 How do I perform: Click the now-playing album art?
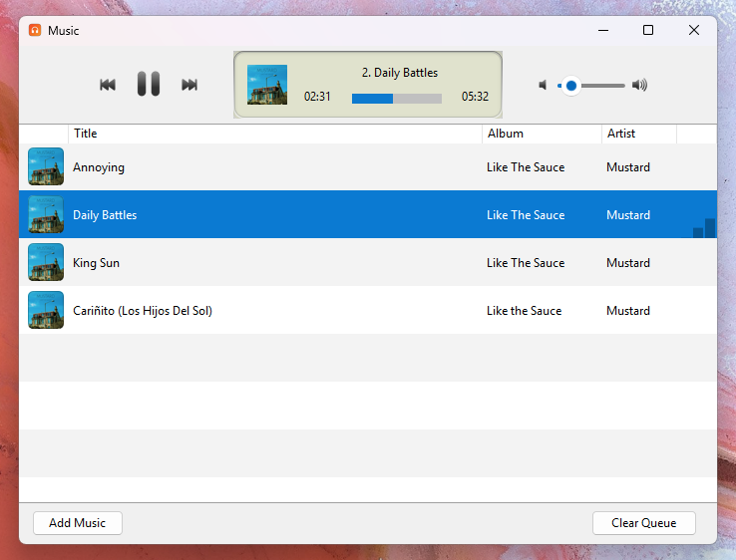pos(267,85)
